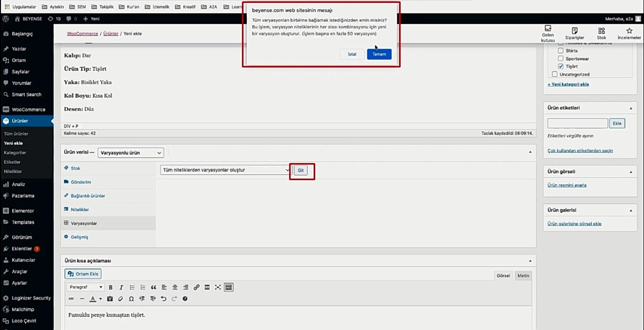Collapse the Ürün görseli panel
The image size is (644, 330).
coord(631,172)
